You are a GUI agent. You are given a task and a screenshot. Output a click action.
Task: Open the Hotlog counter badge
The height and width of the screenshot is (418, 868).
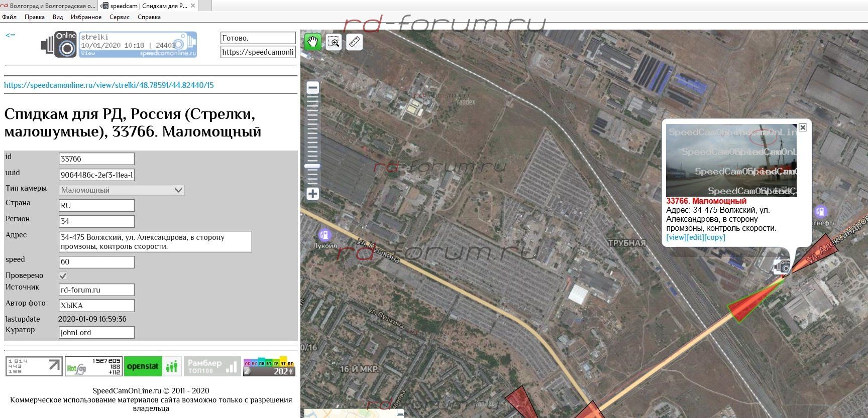pyautogui.click(x=93, y=366)
